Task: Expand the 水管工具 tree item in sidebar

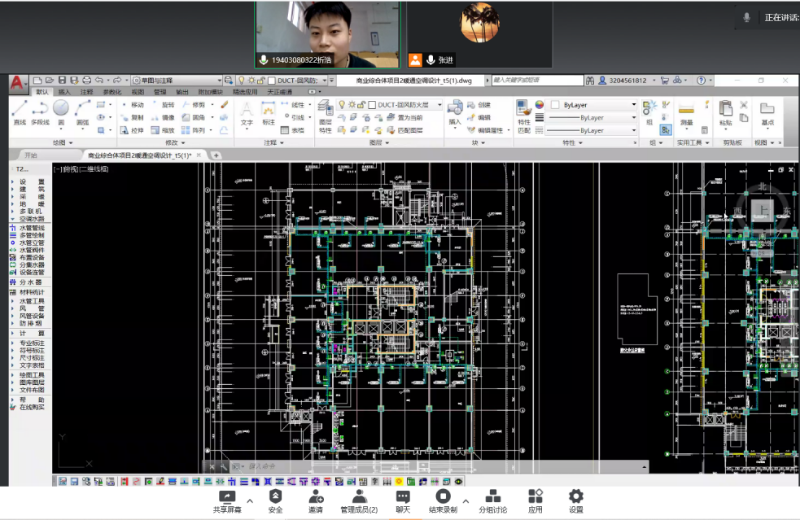Action: (x=32, y=300)
